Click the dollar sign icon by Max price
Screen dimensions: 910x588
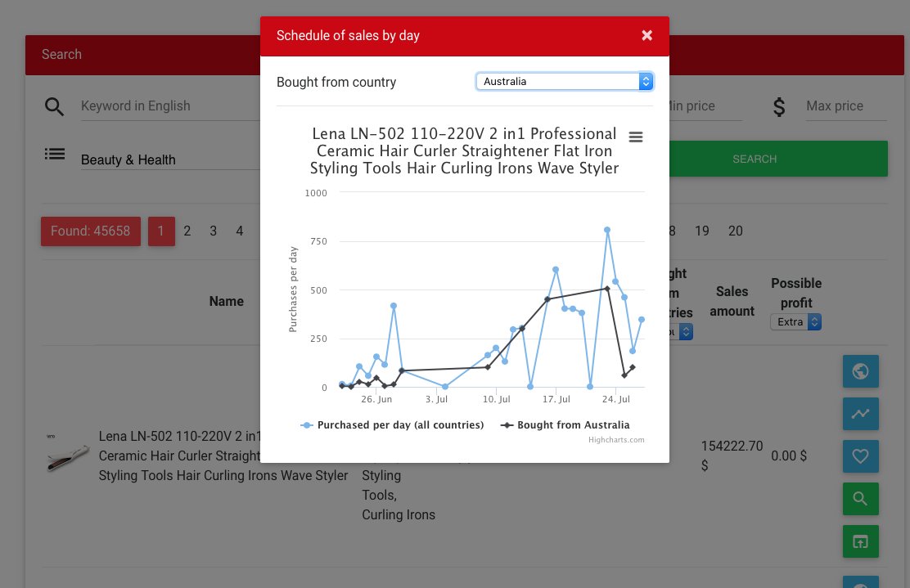779,106
